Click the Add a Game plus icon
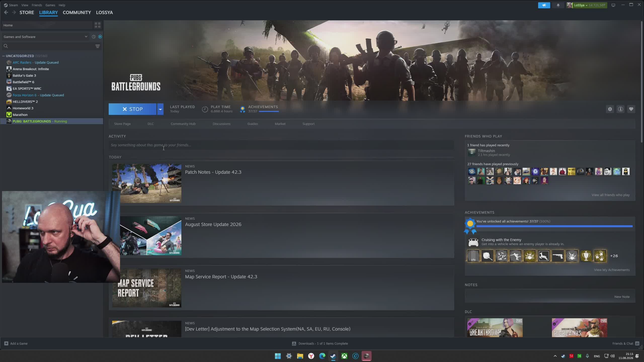The image size is (644, 362). coord(6,343)
